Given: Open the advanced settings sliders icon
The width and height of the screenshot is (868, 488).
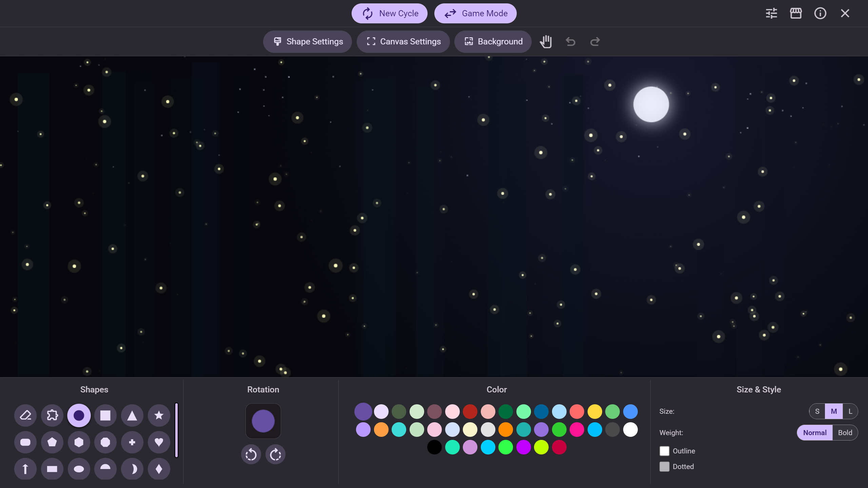Looking at the screenshot, I should [x=772, y=13].
